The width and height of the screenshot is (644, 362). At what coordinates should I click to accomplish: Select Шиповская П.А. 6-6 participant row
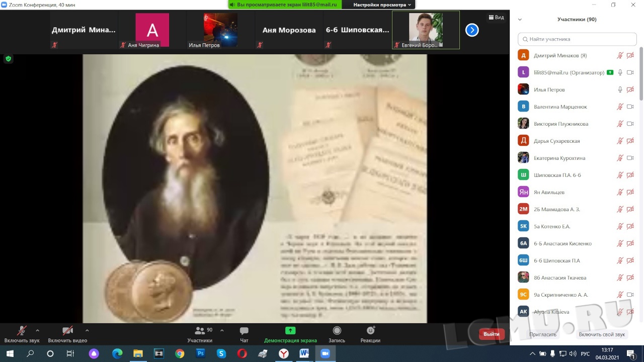pyautogui.click(x=577, y=175)
